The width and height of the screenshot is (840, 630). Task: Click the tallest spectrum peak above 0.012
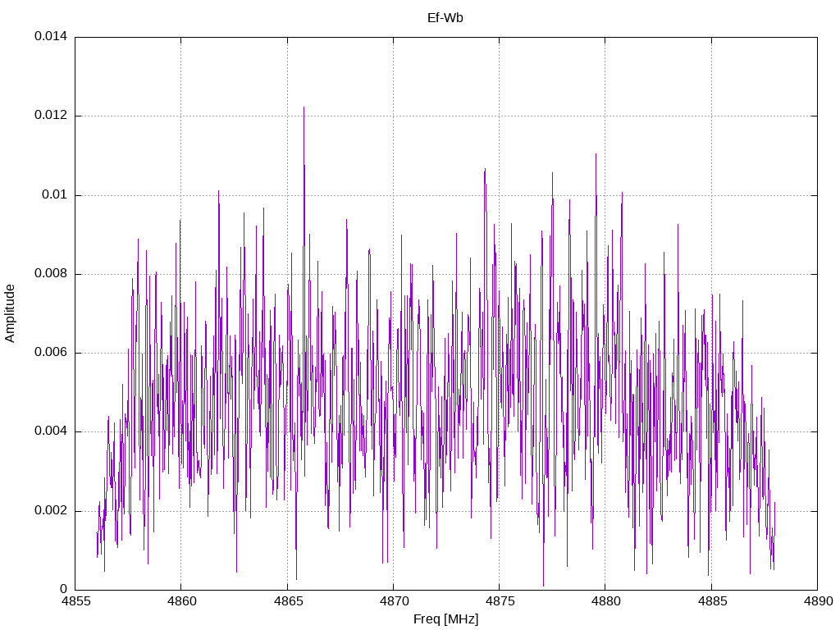304,108
